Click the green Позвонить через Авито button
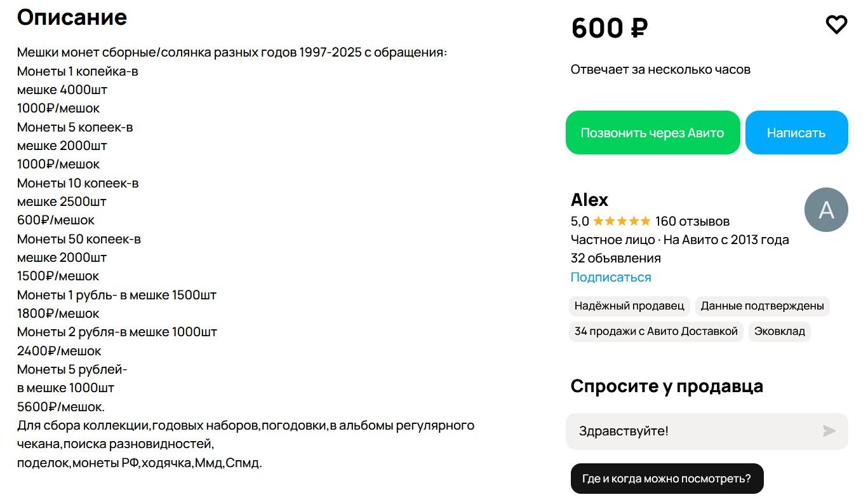 tap(653, 133)
